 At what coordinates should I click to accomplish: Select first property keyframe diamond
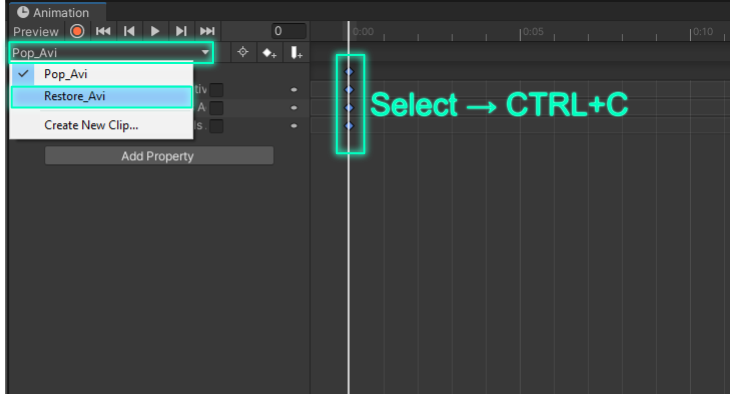(x=349, y=89)
